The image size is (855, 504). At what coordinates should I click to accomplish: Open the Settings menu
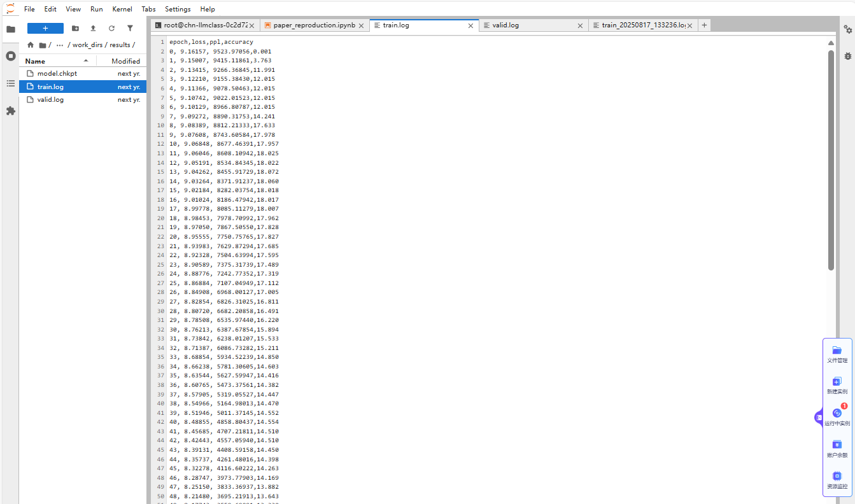(178, 10)
